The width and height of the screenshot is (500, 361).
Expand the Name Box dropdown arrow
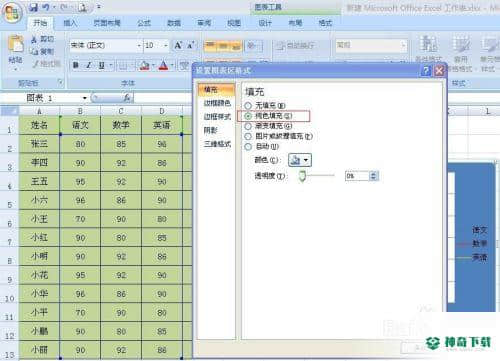pyautogui.click(x=85, y=98)
